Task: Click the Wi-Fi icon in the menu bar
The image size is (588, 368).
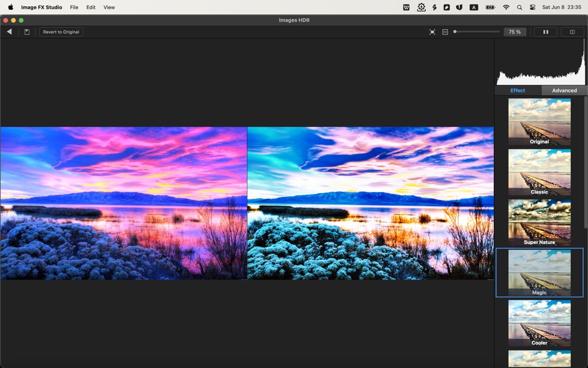Action: pyautogui.click(x=506, y=7)
